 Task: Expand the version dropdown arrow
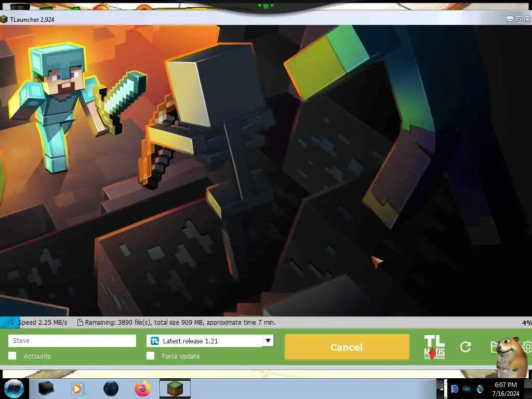[268, 341]
